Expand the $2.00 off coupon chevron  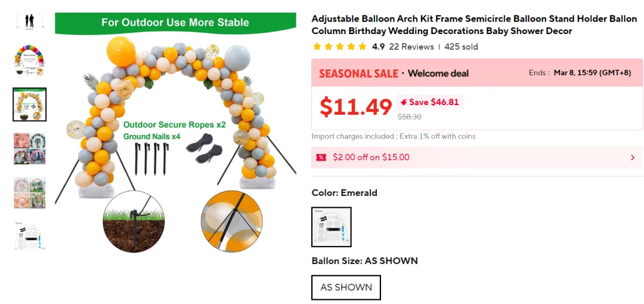coord(632,158)
